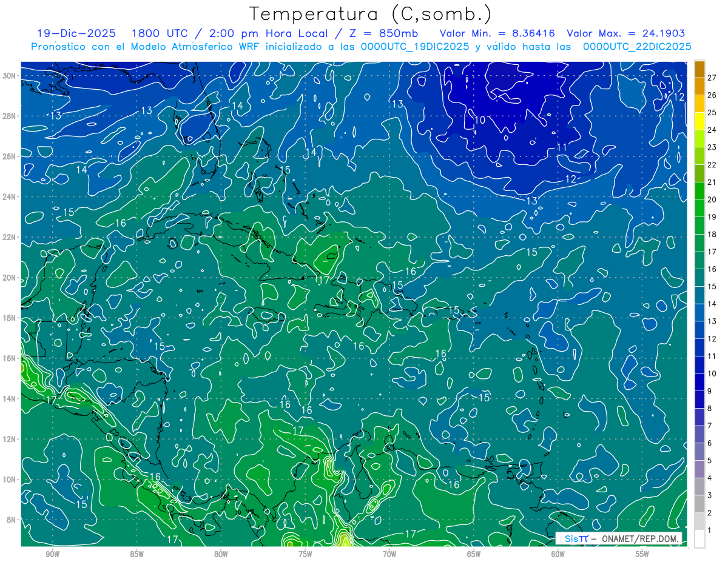This screenshot has height=562, width=728.
Task: Click the "12N" latitude axis label
Action: coord(9,439)
